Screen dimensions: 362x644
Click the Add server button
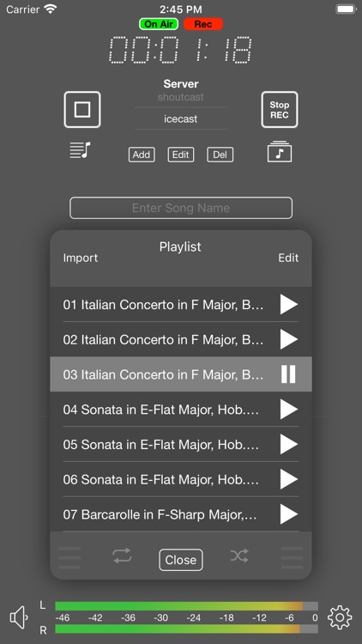click(x=142, y=155)
